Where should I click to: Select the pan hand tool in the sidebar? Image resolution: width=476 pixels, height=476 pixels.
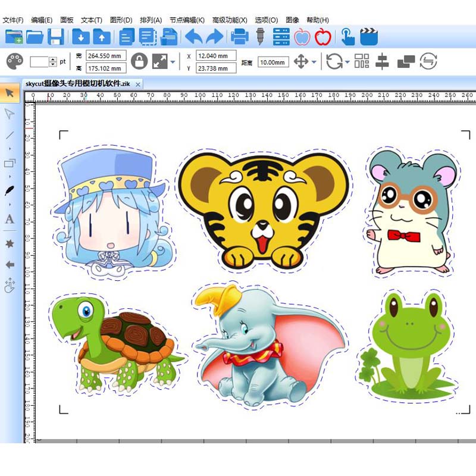pyautogui.click(x=10, y=286)
